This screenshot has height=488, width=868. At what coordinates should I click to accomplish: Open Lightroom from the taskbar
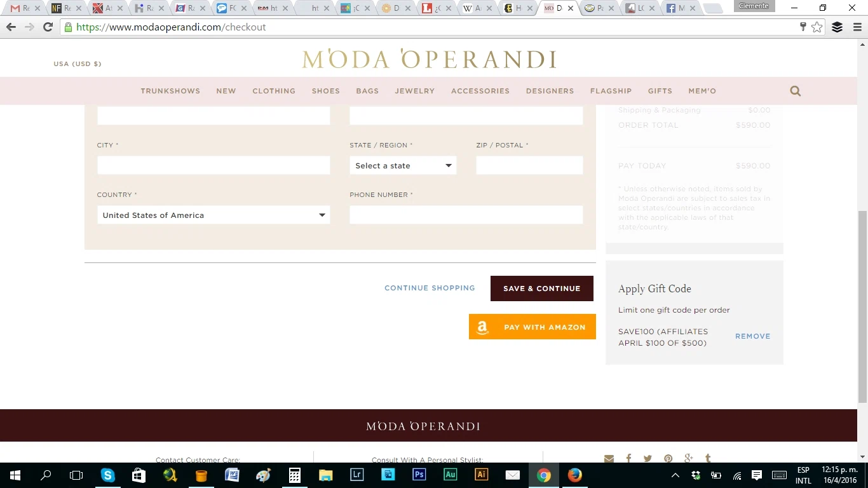[356, 475]
